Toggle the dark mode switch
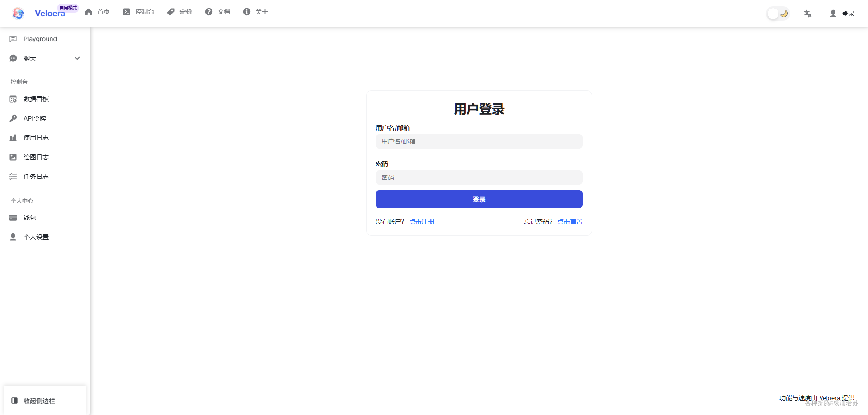 [x=778, y=14]
